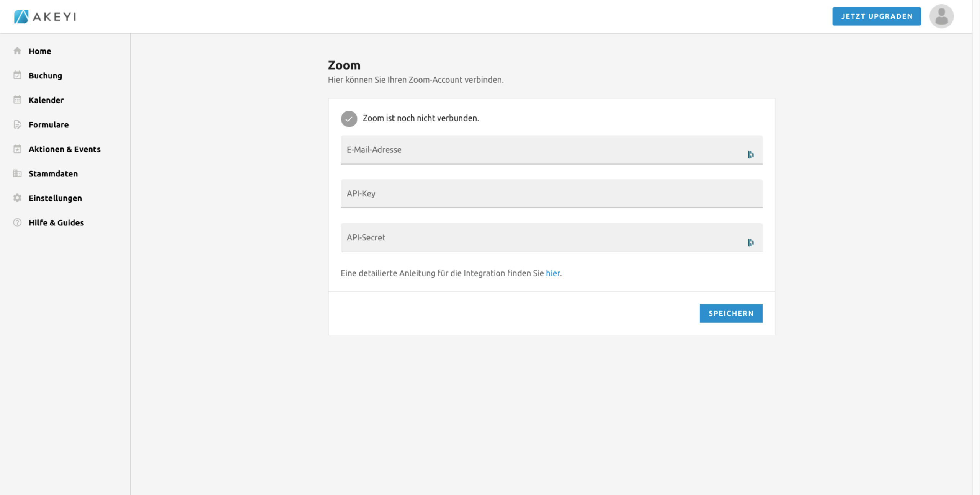Click the Home house icon

click(x=17, y=51)
